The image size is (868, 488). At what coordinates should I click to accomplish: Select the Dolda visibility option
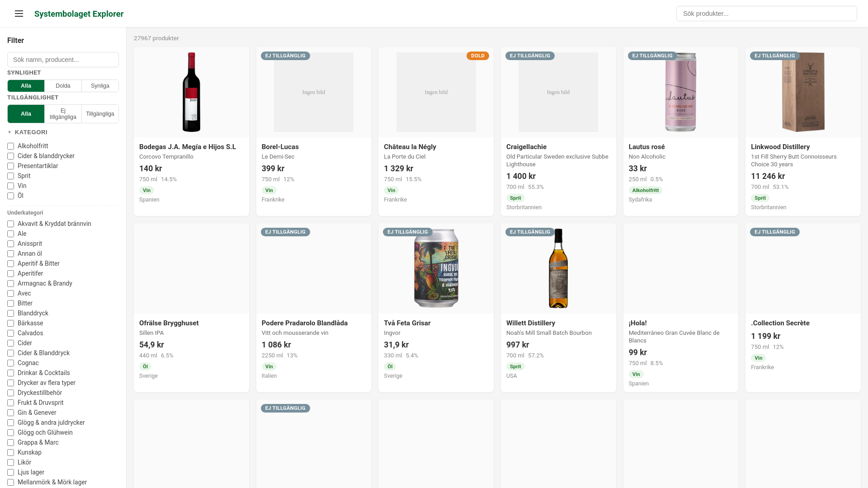[x=63, y=86]
